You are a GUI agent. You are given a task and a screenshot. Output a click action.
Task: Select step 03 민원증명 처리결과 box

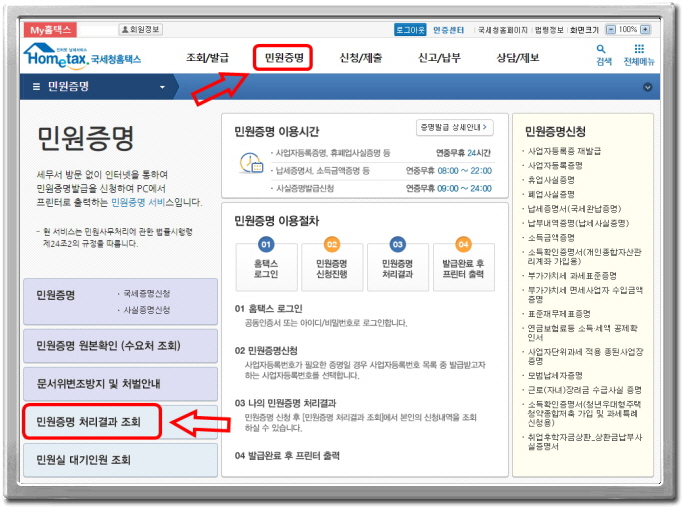click(398, 266)
